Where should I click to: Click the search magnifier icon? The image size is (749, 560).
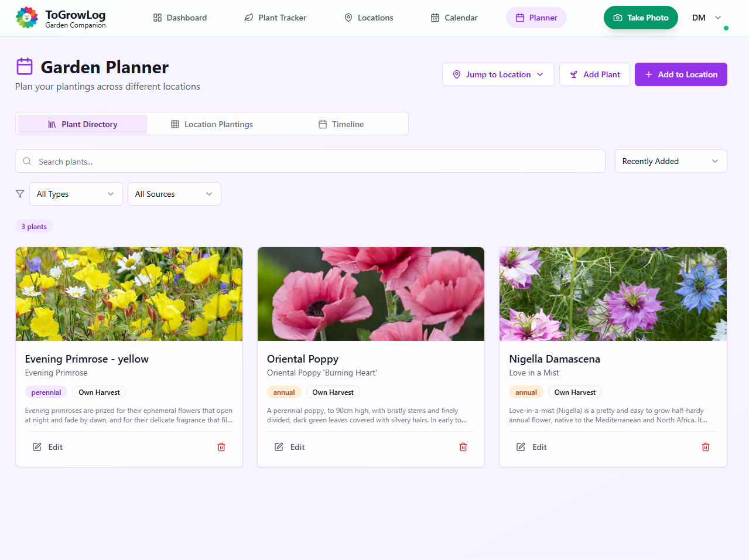coord(27,161)
